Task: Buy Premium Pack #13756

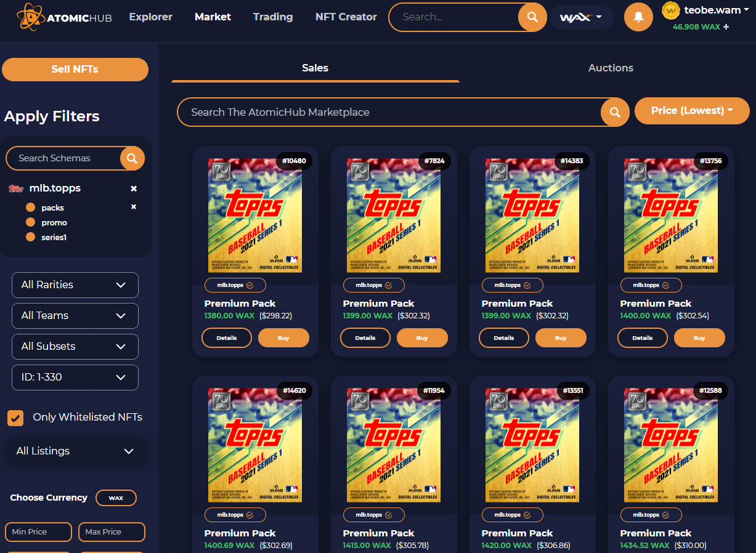Action: (x=699, y=338)
